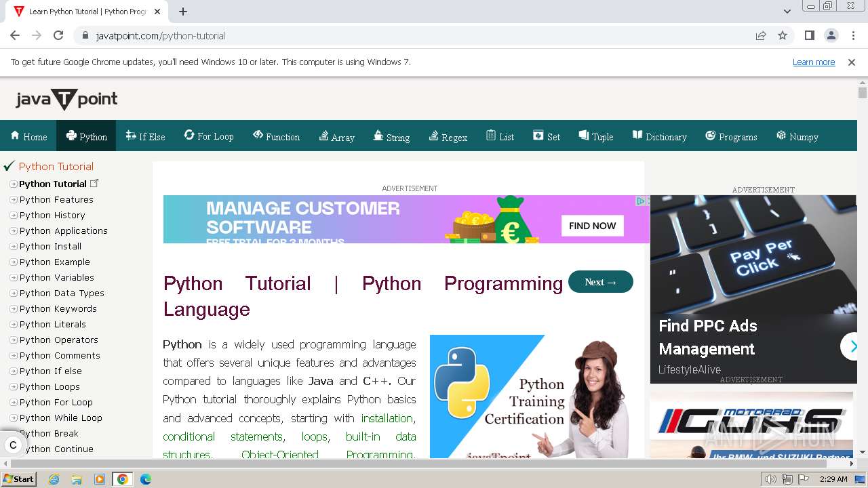Go to Python Data Types sidebar link
Screen dimensions: 868x488
(x=62, y=293)
